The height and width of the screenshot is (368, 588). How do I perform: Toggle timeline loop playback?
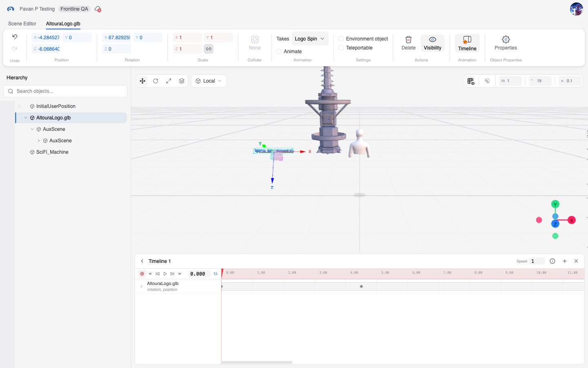(216, 274)
